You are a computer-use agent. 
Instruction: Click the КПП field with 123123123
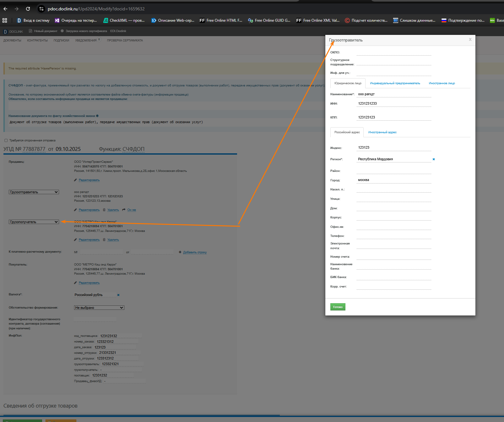pos(394,117)
